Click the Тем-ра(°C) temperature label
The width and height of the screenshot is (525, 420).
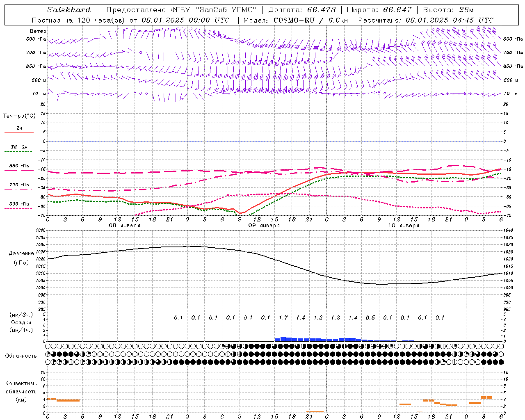(19, 116)
